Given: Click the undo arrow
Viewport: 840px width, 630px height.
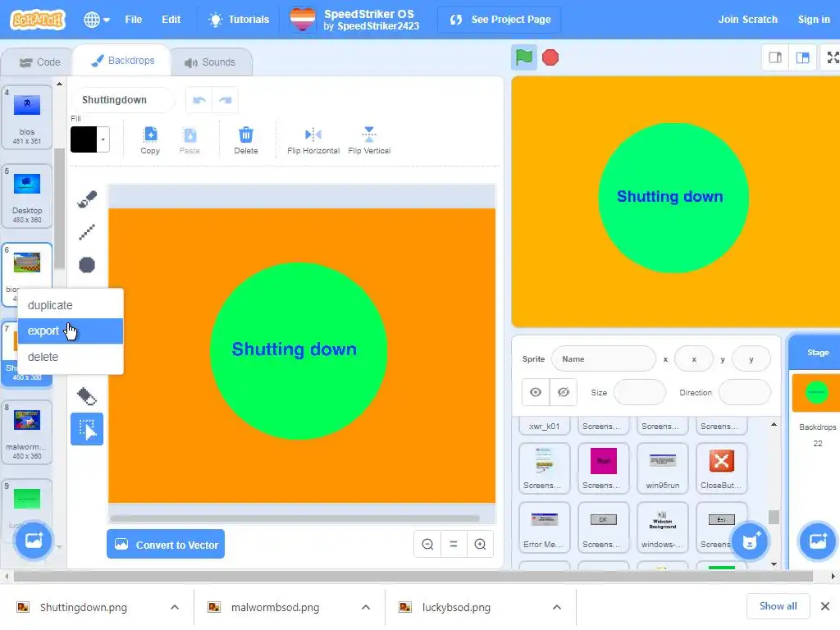Looking at the screenshot, I should (199, 100).
